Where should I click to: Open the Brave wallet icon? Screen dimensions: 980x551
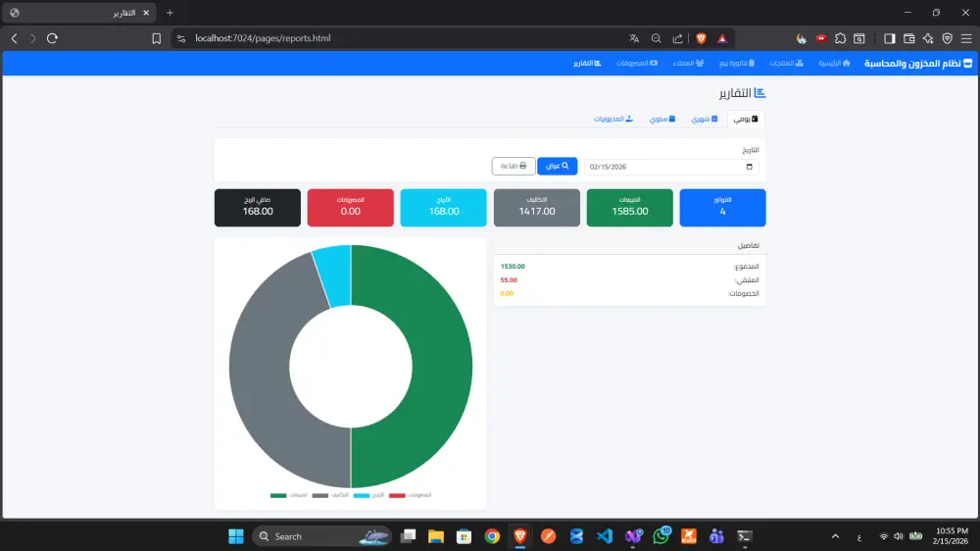click(909, 38)
